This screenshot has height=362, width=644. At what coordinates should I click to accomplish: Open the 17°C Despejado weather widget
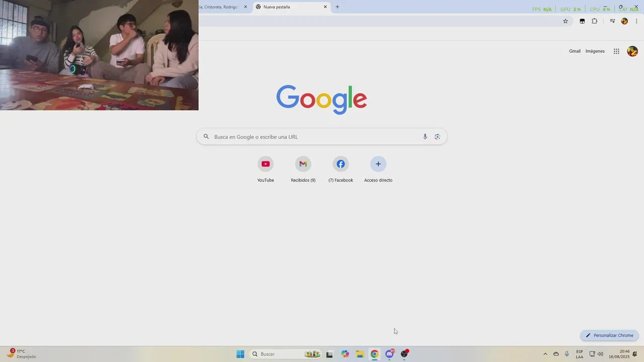(x=21, y=354)
